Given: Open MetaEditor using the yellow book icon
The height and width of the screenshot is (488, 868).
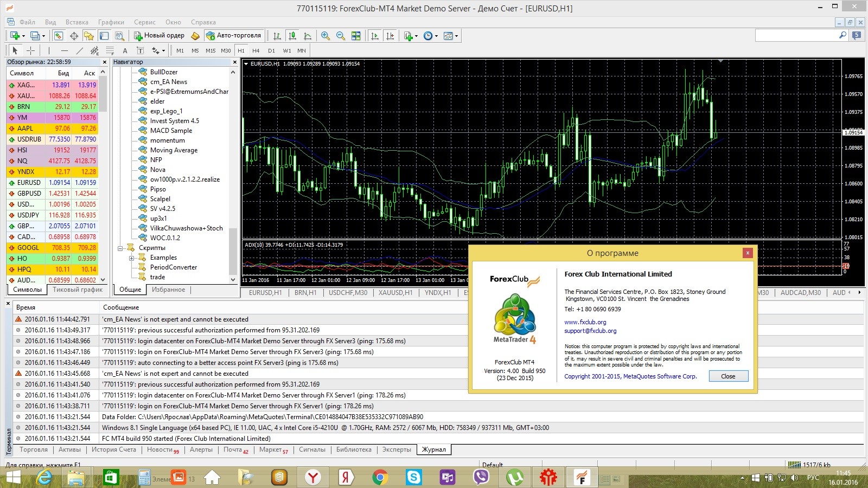Looking at the screenshot, I should [x=195, y=36].
